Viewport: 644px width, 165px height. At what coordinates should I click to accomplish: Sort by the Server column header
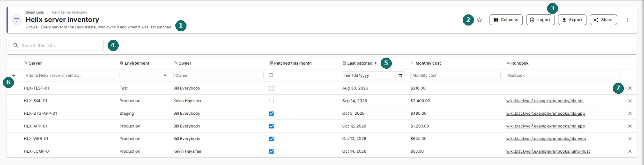click(33, 63)
